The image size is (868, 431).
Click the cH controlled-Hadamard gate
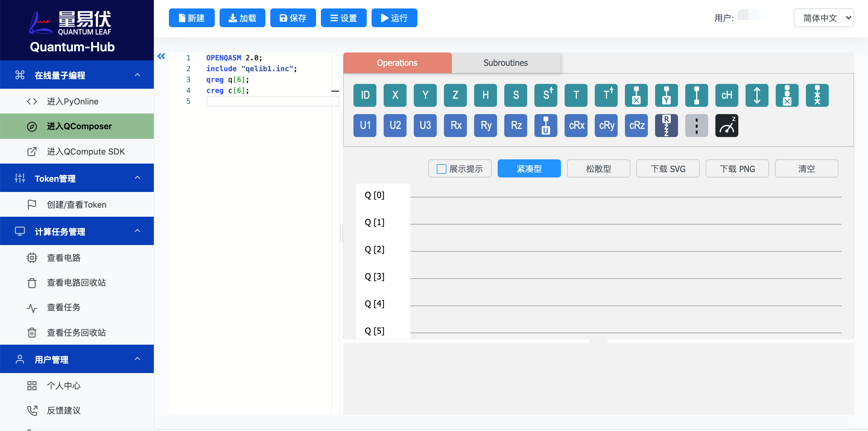pyautogui.click(x=726, y=95)
